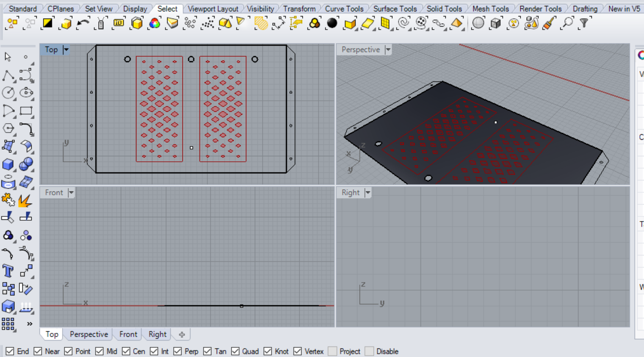Click the Select Meshes yellow grid icon
The height and width of the screenshot is (357, 644).
click(x=385, y=23)
